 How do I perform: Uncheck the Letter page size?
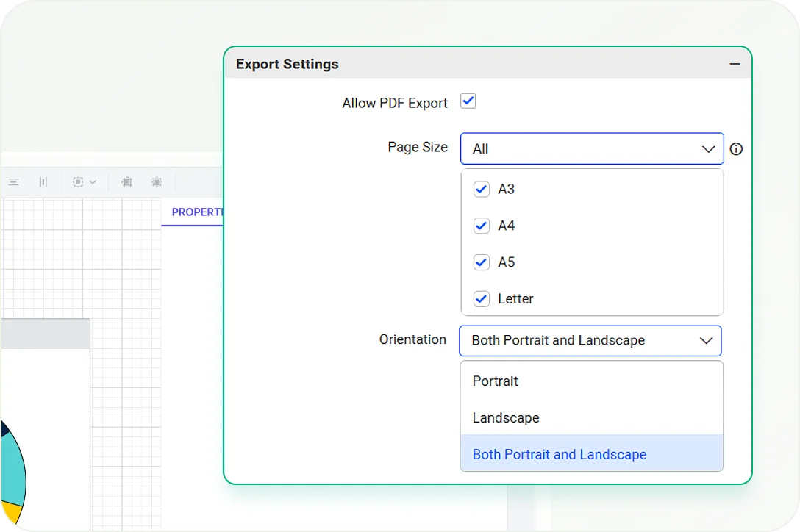pyautogui.click(x=482, y=299)
